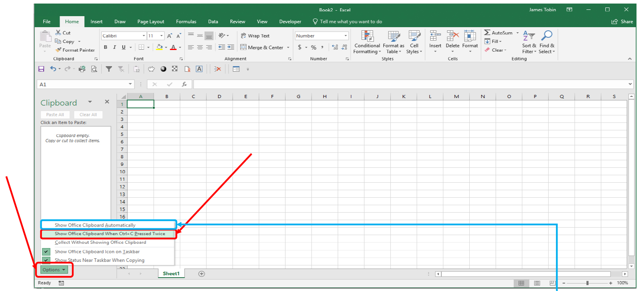
Task: Center text horizontally
Action: tap(200, 47)
